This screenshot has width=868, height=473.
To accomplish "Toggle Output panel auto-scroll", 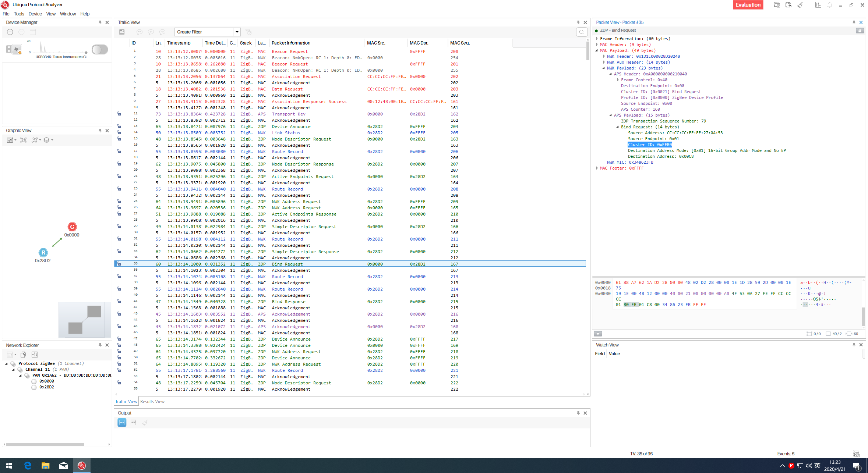I will (x=122, y=423).
